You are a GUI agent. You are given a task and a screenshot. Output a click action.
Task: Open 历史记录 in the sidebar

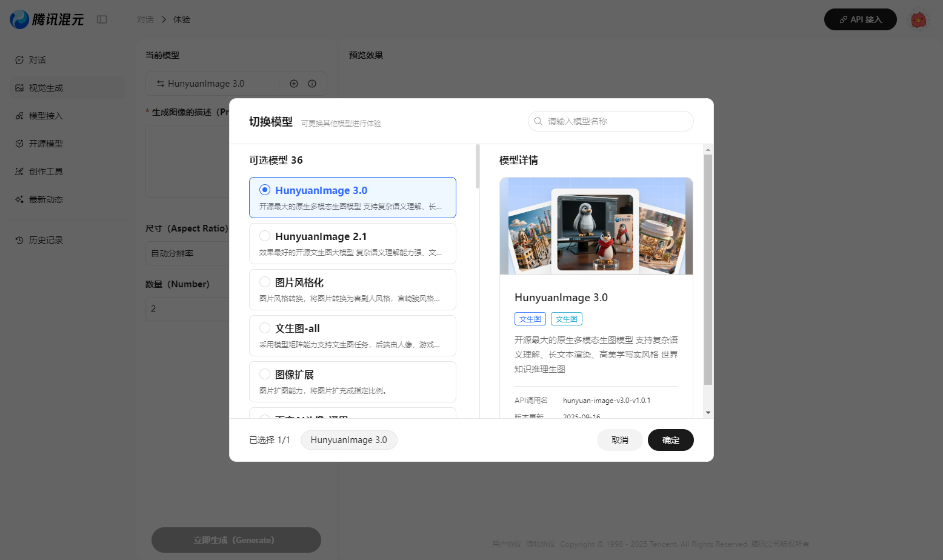[68, 240]
